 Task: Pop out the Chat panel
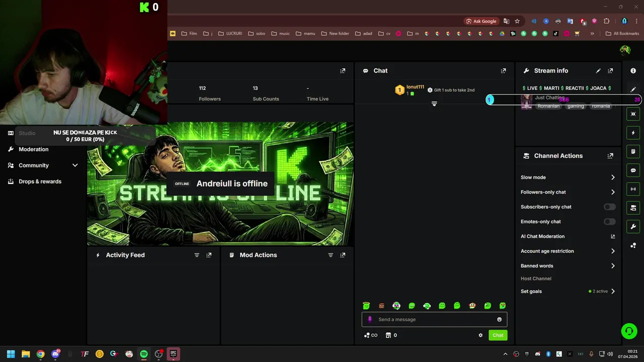coord(503,71)
